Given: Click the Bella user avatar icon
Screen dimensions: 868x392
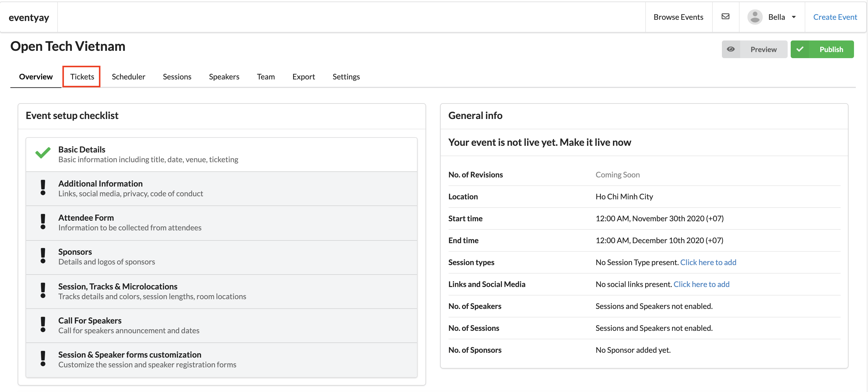Looking at the screenshot, I should [756, 16].
